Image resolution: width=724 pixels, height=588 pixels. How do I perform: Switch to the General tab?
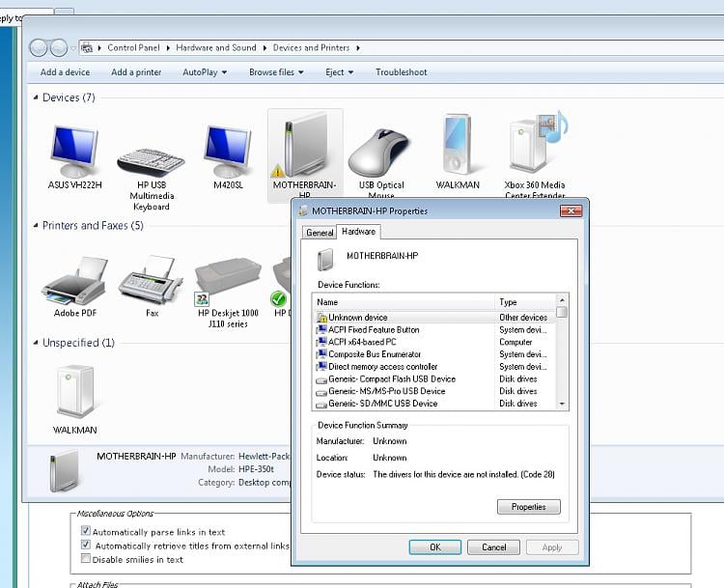(x=320, y=233)
